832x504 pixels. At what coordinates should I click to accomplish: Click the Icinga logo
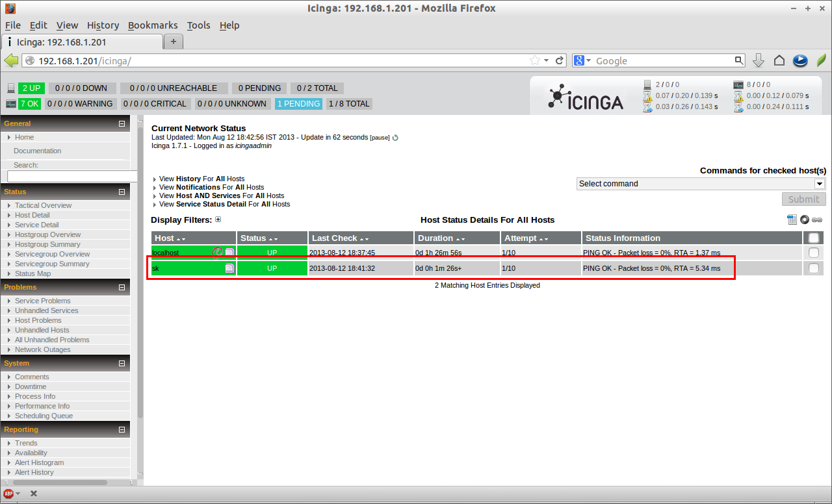(585, 97)
